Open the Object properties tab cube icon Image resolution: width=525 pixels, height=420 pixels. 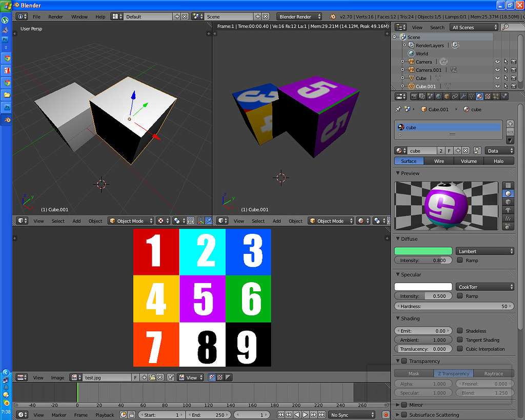(447, 96)
